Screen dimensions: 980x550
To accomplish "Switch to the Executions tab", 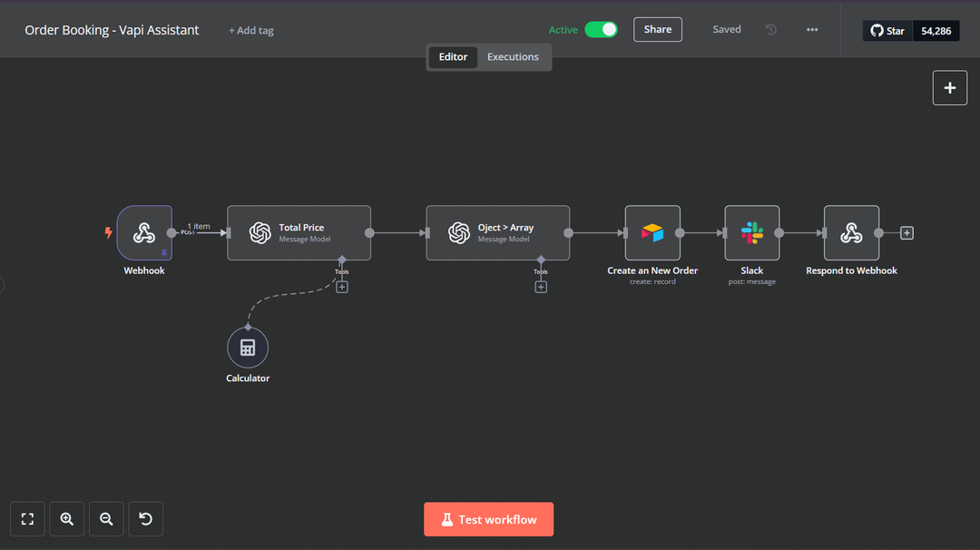I will (x=513, y=56).
